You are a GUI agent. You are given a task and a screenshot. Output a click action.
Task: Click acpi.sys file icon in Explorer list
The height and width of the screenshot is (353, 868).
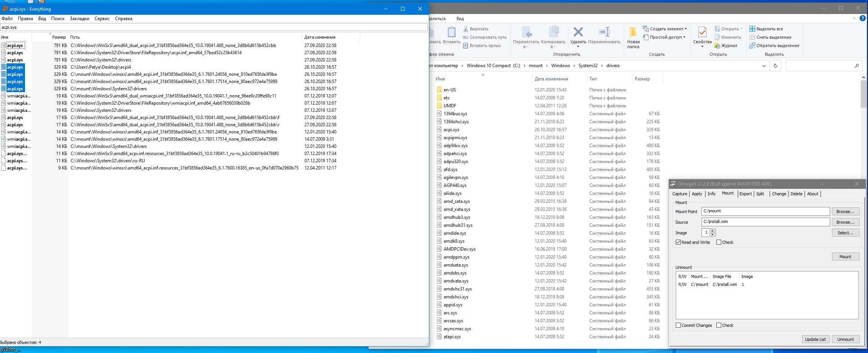(x=439, y=130)
